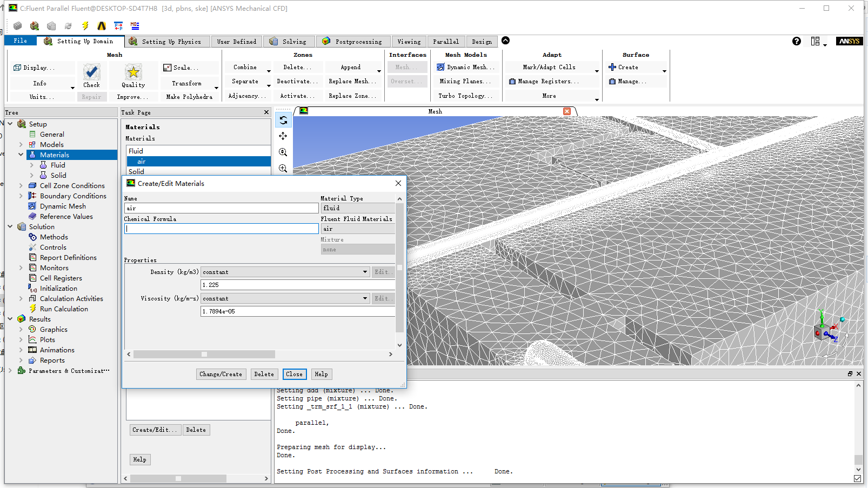
Task: Open the File menu tab
Action: (21, 41)
